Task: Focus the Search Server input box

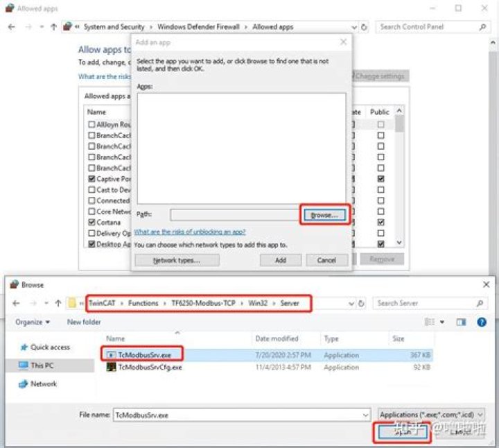Action: pyautogui.click(x=426, y=303)
